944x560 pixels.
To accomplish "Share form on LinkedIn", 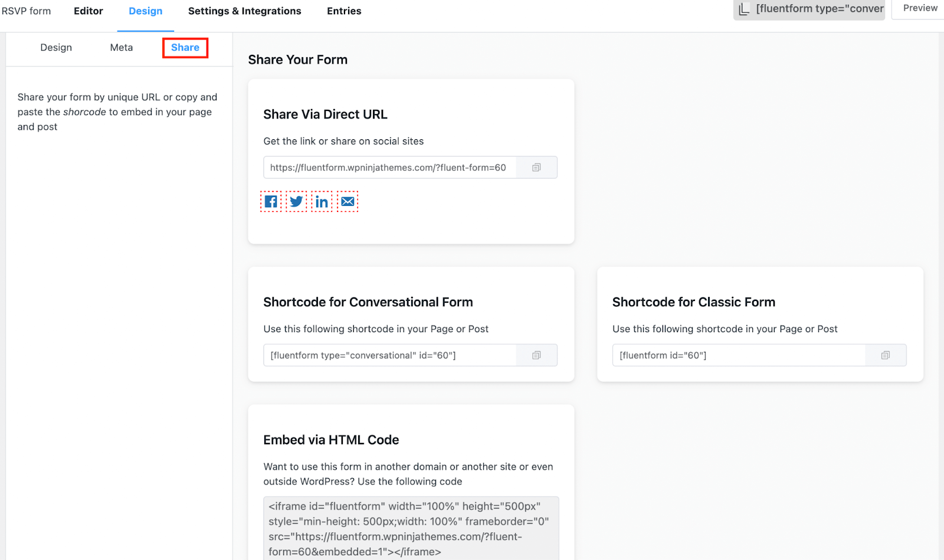I will tap(322, 202).
